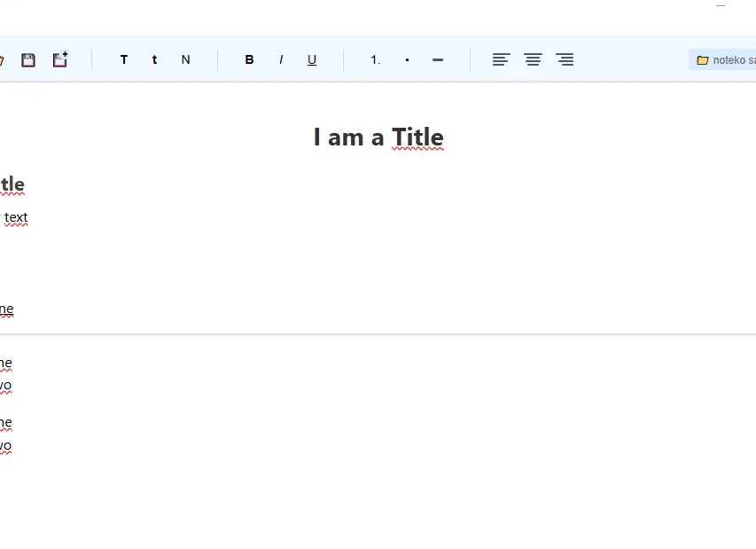Align text to the left
Viewport: 756px width, 549px height.
[502, 59]
